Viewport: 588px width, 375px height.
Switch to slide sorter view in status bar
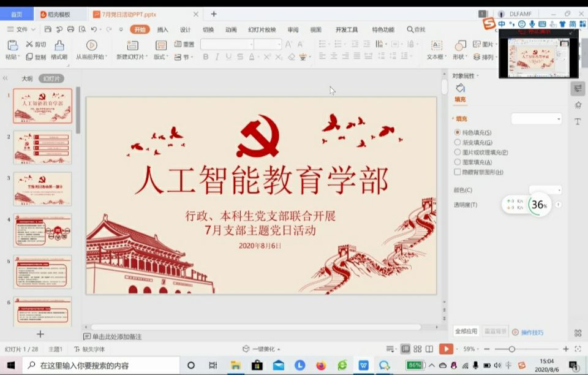click(x=418, y=349)
